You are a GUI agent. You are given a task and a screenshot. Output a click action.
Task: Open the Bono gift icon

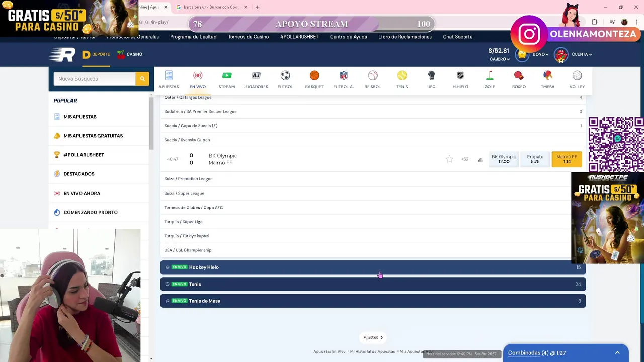523,54
